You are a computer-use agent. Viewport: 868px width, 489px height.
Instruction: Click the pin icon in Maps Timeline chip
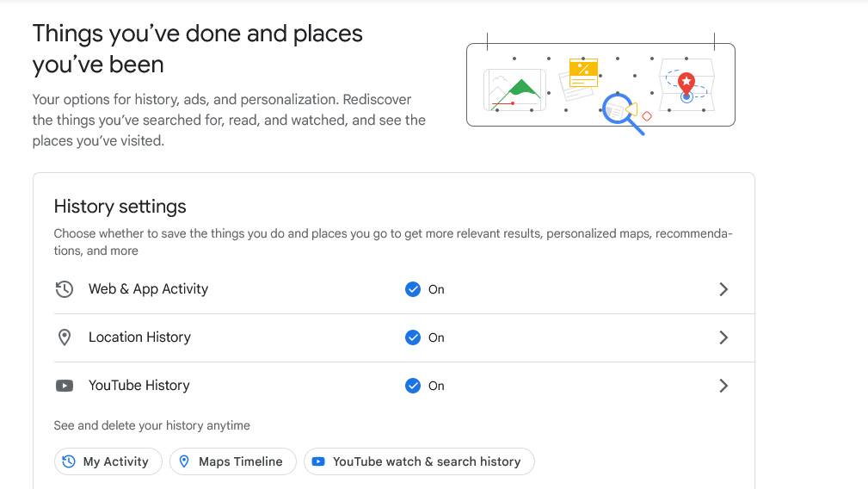tap(184, 461)
